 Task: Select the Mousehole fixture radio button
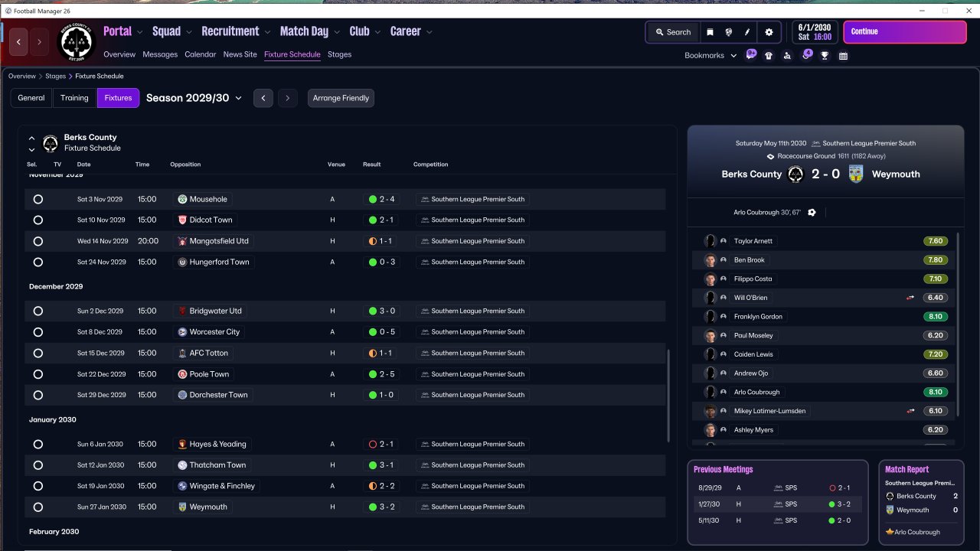(x=38, y=199)
